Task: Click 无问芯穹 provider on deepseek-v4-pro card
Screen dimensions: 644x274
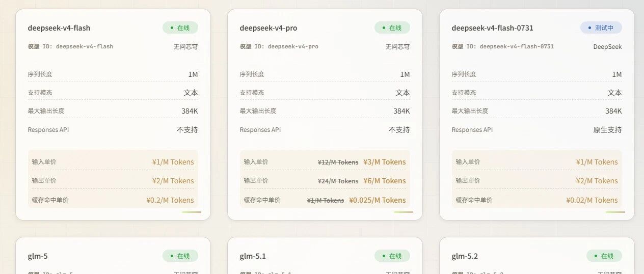Action: click(x=398, y=46)
